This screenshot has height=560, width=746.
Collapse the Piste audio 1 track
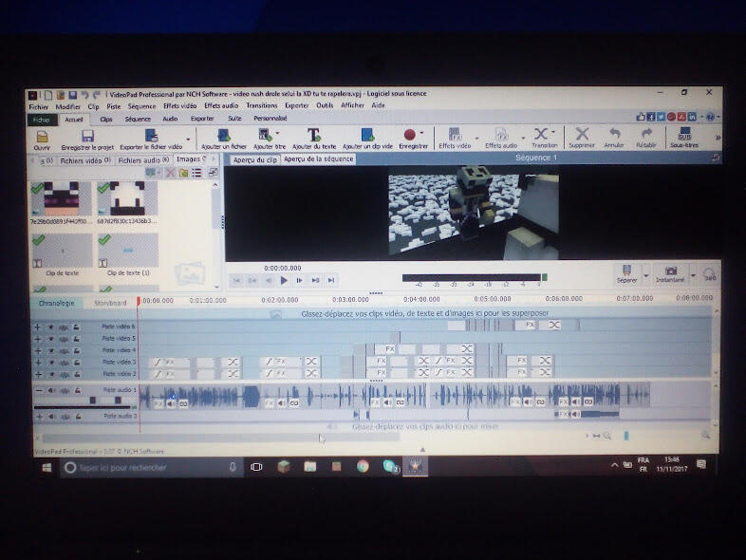38,390
